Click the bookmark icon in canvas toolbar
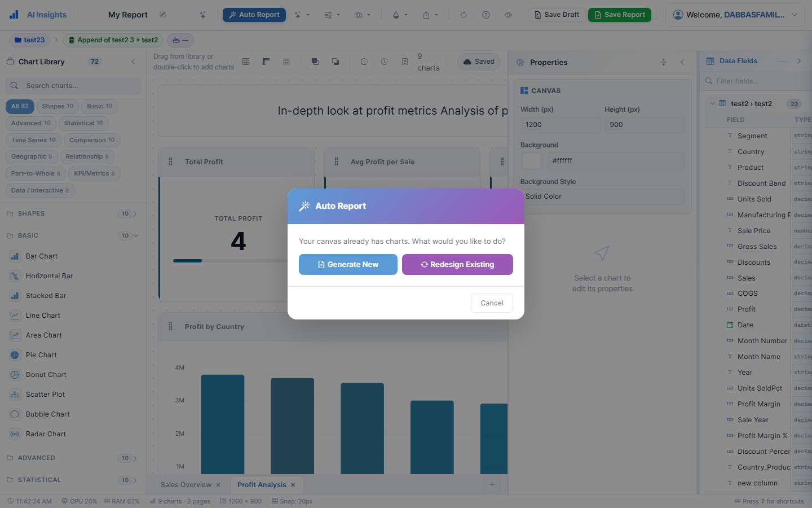Image resolution: width=812 pixels, height=508 pixels. click(x=405, y=62)
